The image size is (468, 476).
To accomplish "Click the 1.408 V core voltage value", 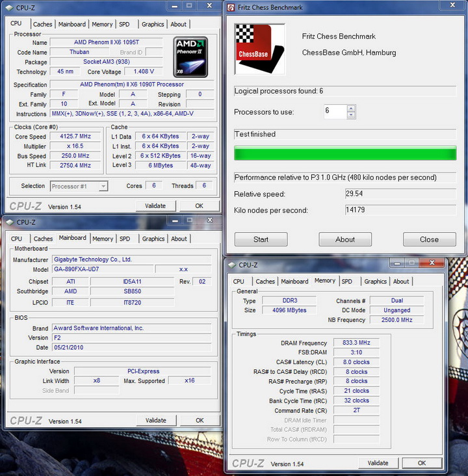I will 144,72.
